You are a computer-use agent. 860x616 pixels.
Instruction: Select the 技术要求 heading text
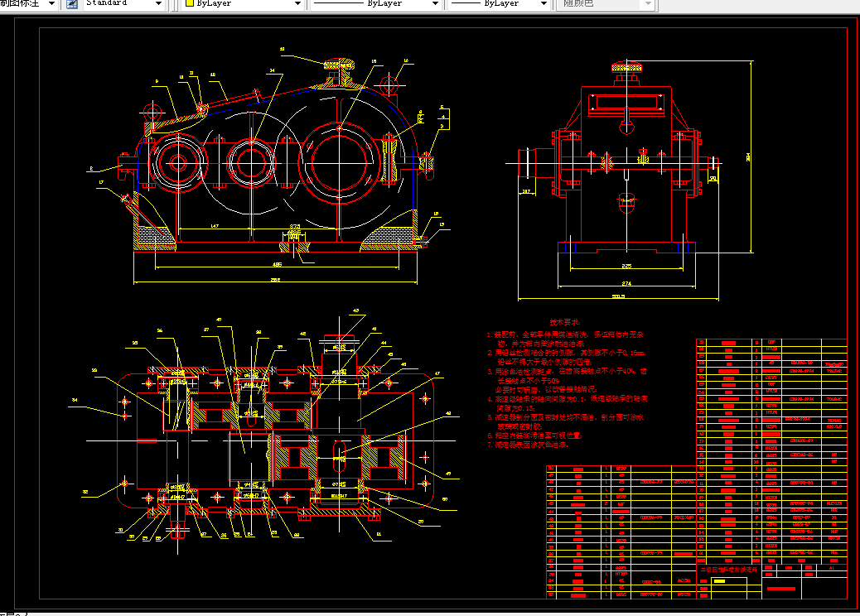566,322
